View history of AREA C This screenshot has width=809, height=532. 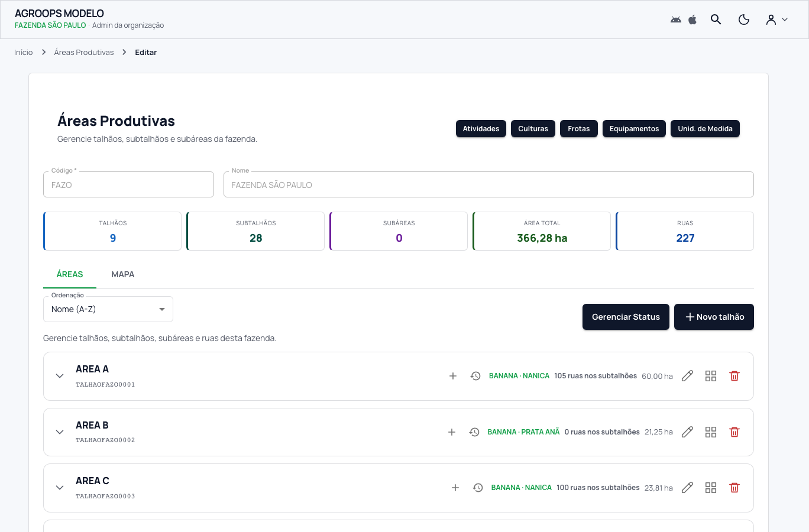click(x=478, y=488)
